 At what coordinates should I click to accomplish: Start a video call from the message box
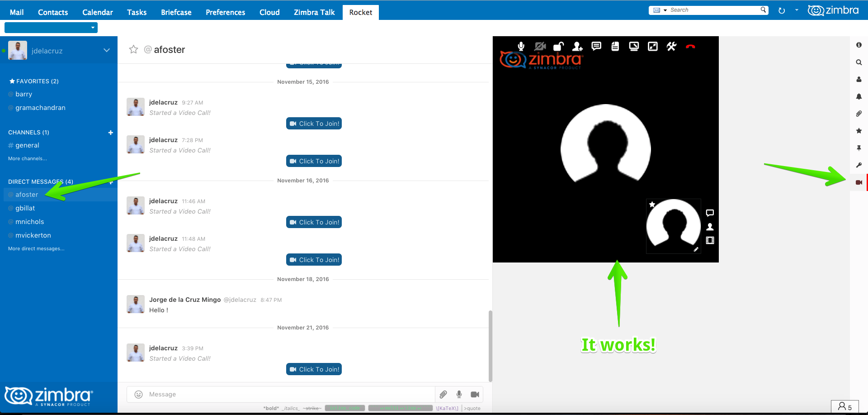(x=475, y=395)
